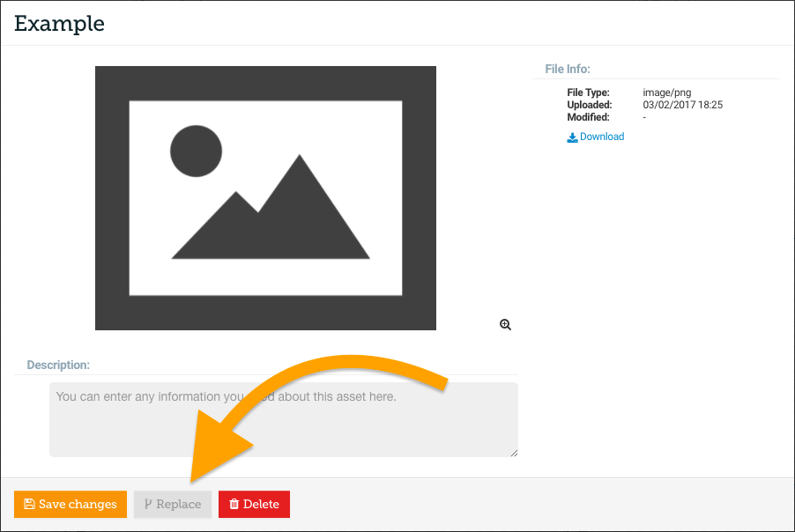
Task: Click the Replace button
Action: 173,504
